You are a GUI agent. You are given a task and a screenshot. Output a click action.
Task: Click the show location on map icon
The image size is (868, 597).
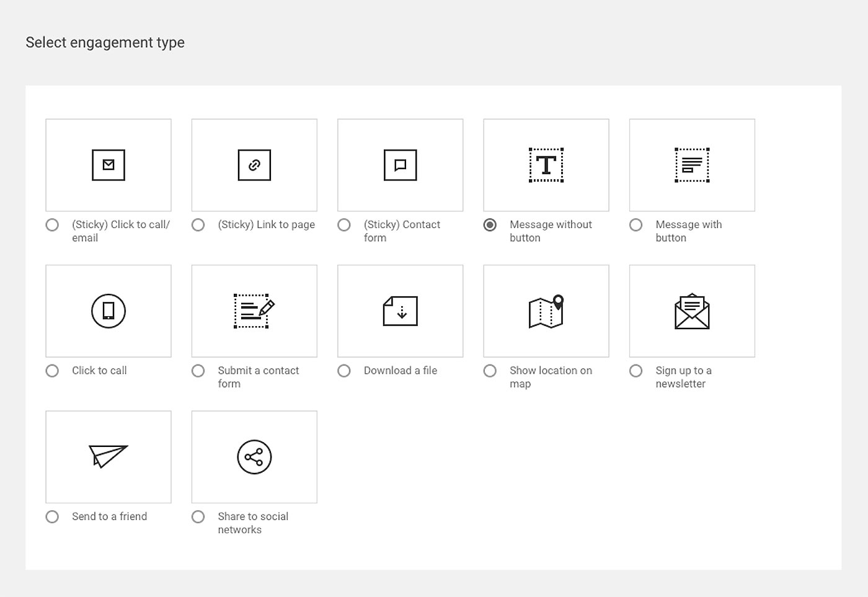click(546, 311)
